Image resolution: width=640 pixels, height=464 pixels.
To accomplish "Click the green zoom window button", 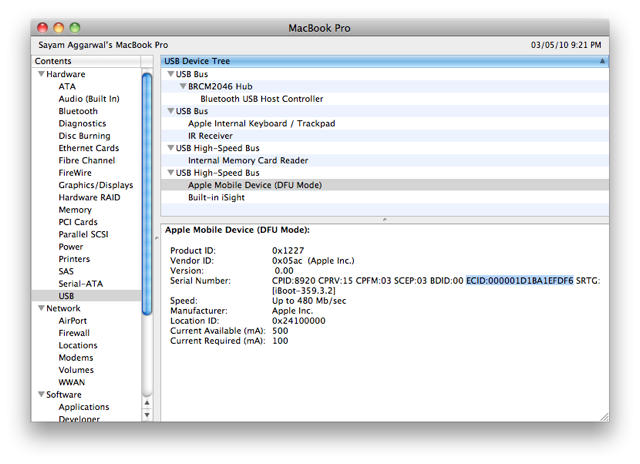I will [77, 28].
